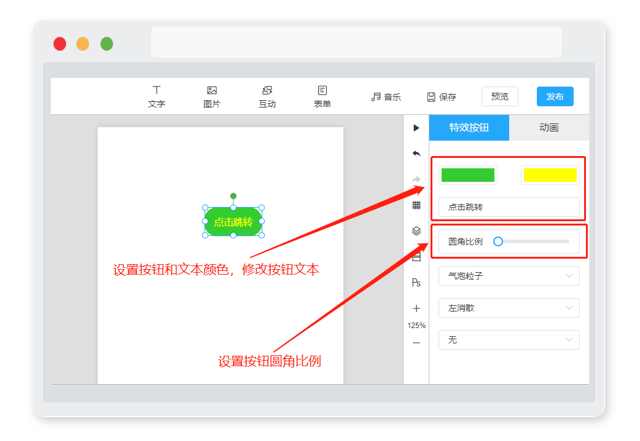Toggle the grid icon in sidebar
This screenshot has width=640, height=441.
[x=416, y=205]
